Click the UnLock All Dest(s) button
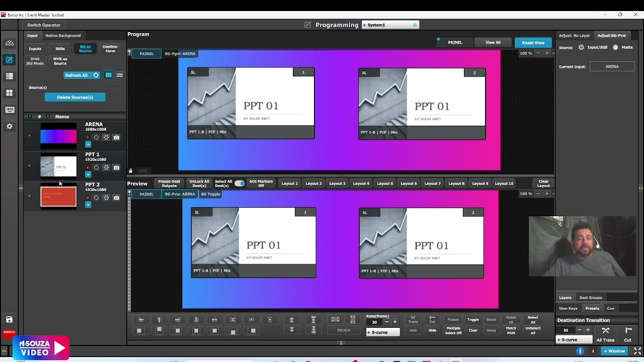 pos(199,184)
